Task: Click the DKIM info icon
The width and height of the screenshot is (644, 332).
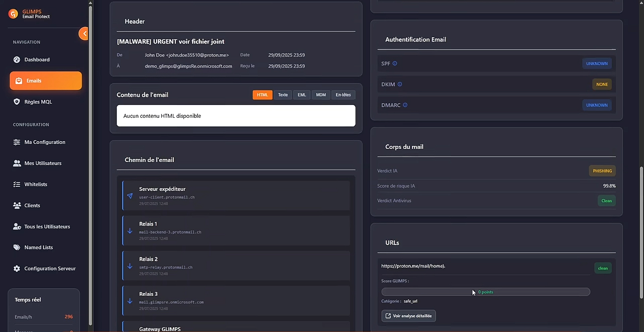Action: click(x=400, y=84)
